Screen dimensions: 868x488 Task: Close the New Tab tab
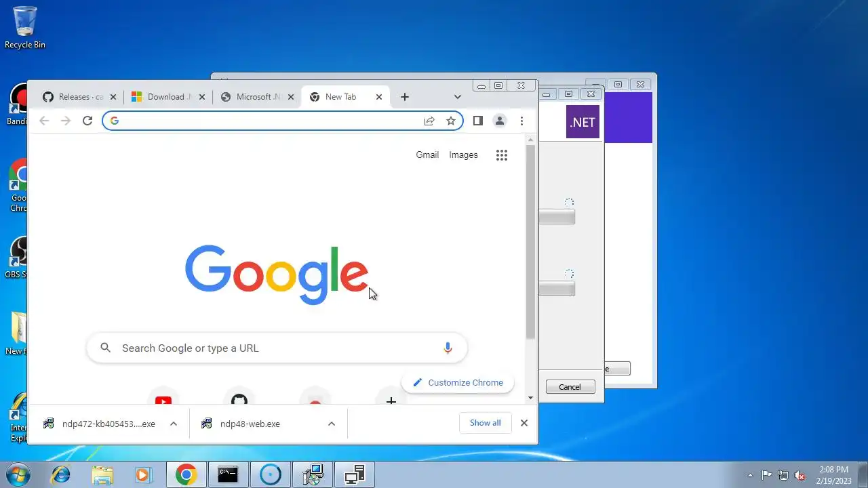[x=379, y=97]
